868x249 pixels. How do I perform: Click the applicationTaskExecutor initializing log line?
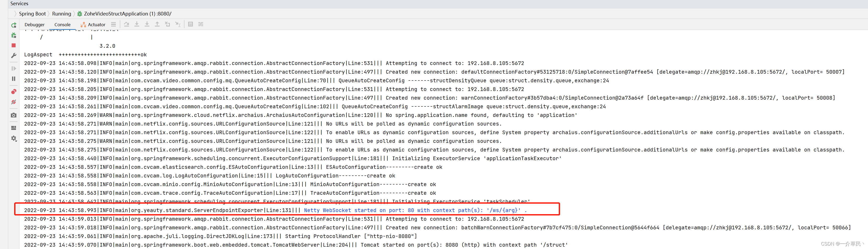click(x=293, y=158)
